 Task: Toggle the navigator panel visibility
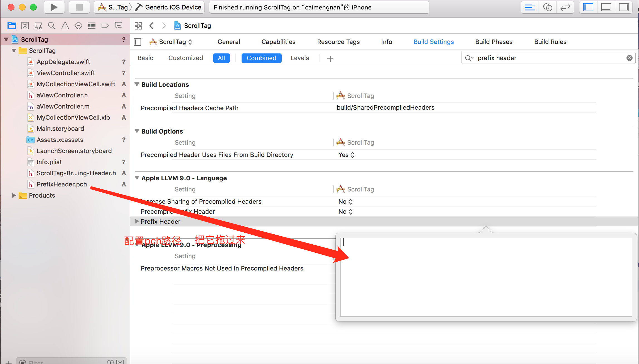click(588, 7)
